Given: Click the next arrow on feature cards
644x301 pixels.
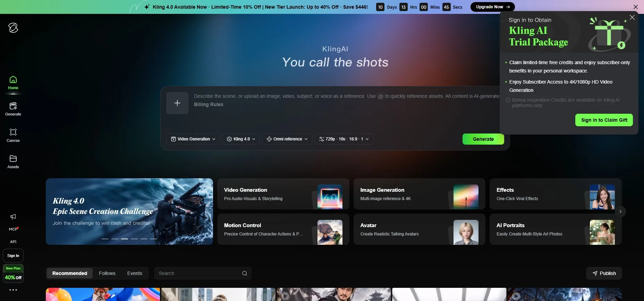Looking at the screenshot, I should click(620, 212).
